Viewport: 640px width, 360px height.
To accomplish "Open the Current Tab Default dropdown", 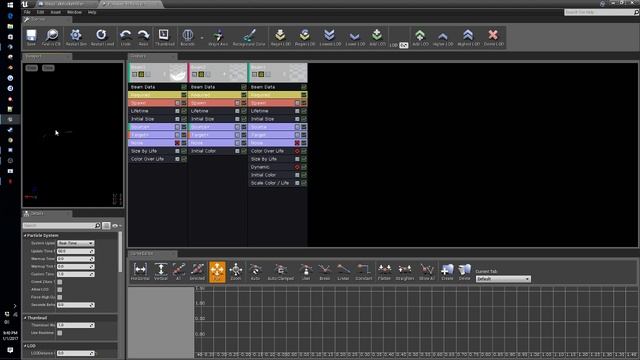I will [503, 279].
